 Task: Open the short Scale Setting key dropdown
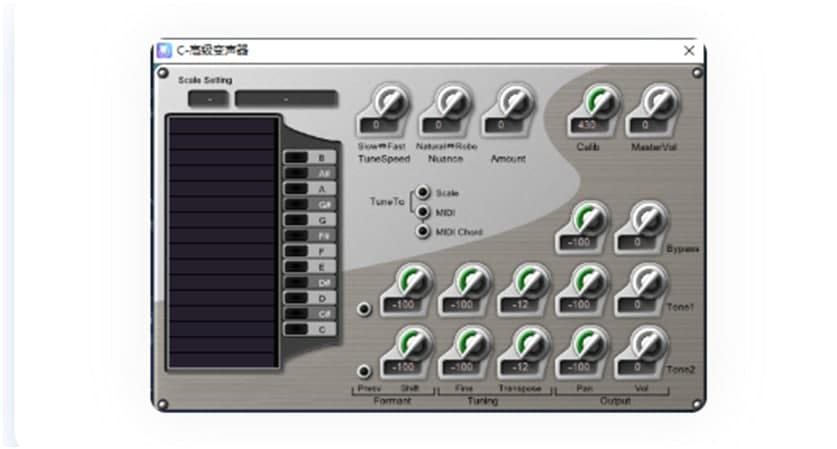click(x=208, y=99)
